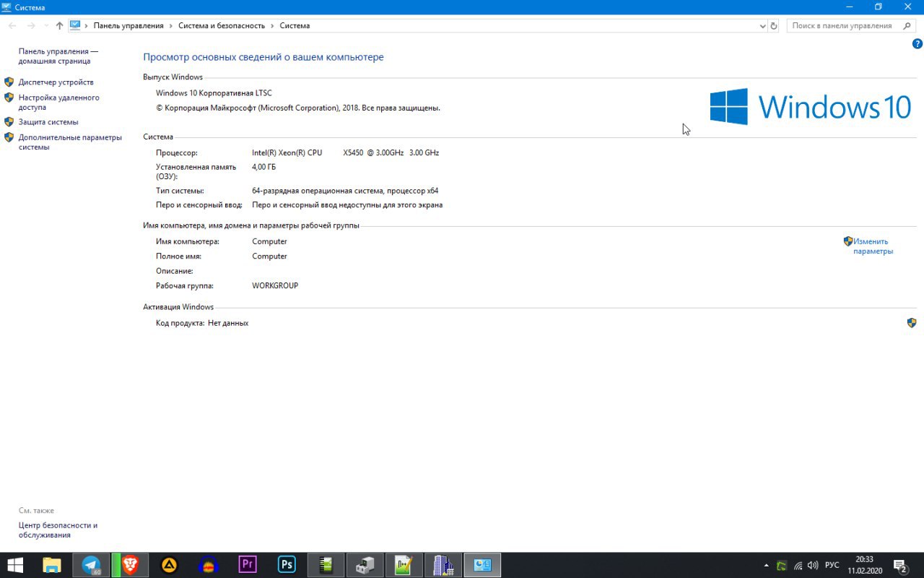Select Панель управления breadcrumb
Image resolution: width=924 pixels, height=578 pixels.
128,25
